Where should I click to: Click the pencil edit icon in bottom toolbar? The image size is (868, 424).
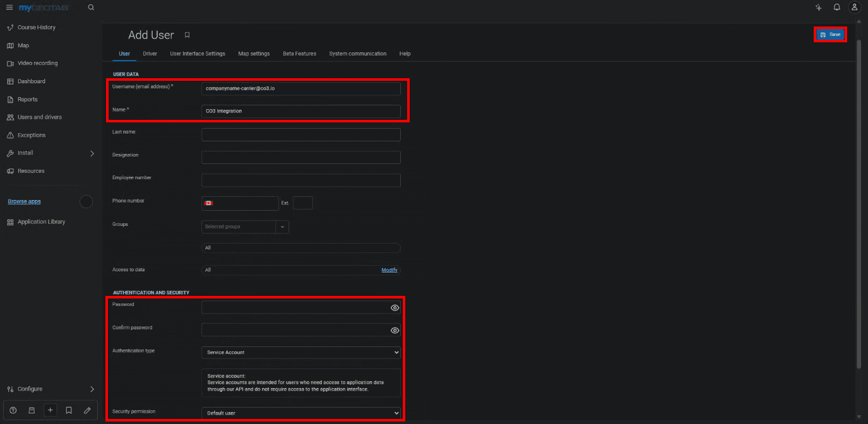tap(87, 410)
